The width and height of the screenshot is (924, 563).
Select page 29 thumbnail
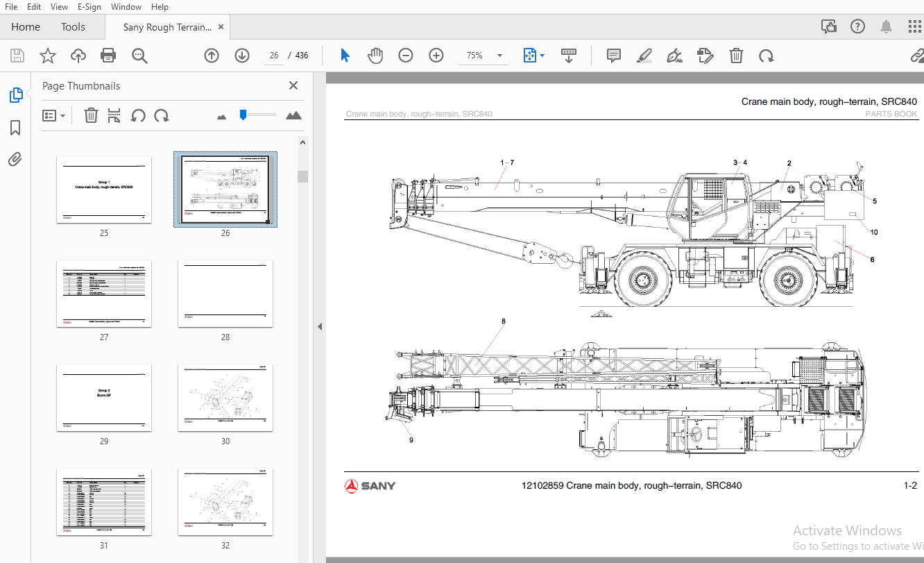104,398
